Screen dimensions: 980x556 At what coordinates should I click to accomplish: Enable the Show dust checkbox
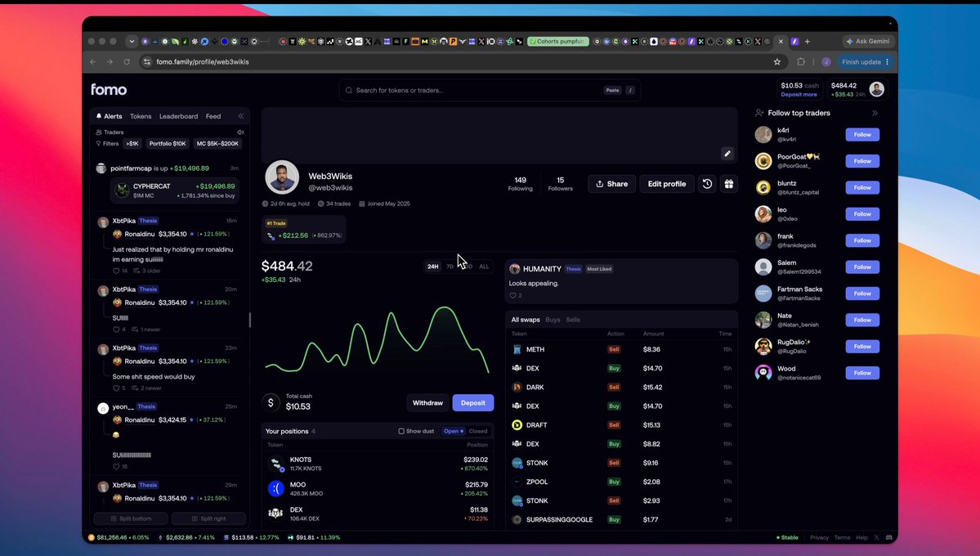(401, 431)
